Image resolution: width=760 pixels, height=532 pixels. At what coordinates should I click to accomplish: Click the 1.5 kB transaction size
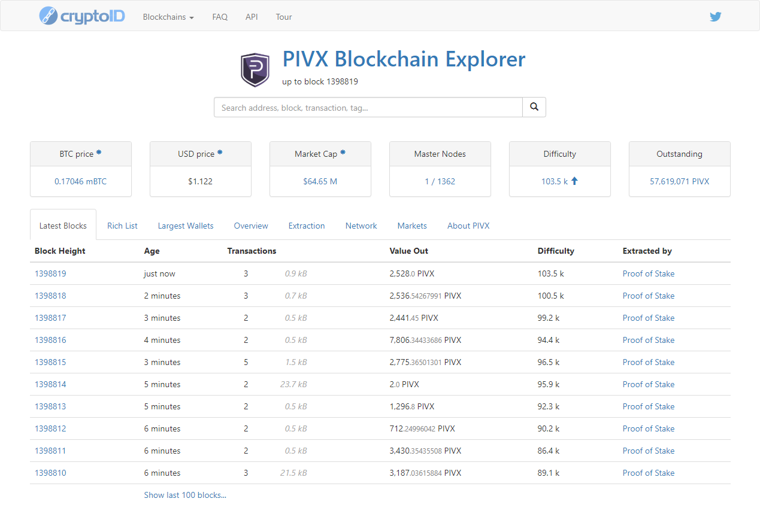coord(296,362)
